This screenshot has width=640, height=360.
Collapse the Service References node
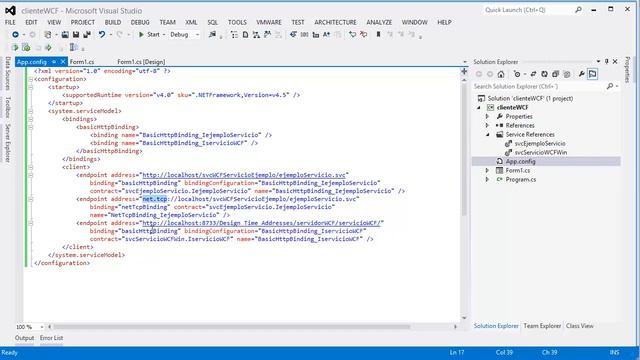(x=487, y=134)
